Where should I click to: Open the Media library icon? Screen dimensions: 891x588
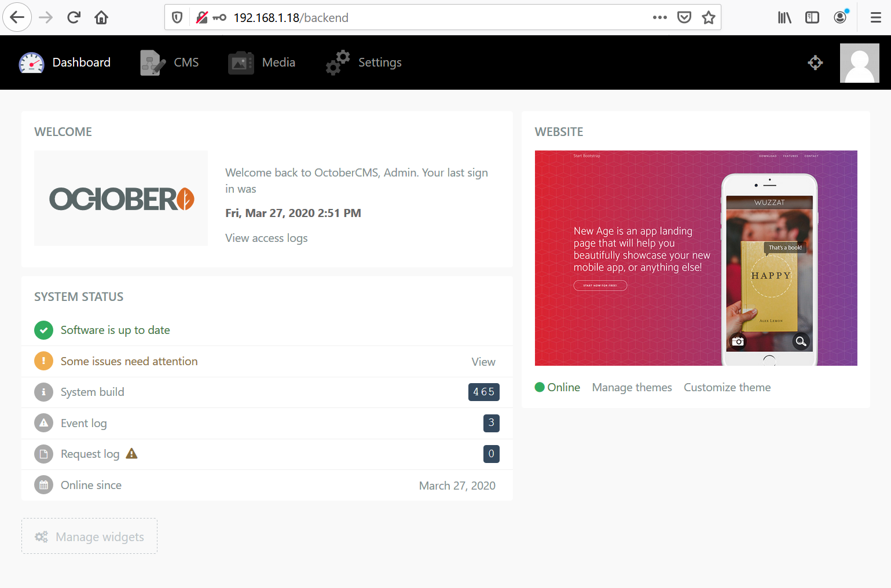point(241,63)
